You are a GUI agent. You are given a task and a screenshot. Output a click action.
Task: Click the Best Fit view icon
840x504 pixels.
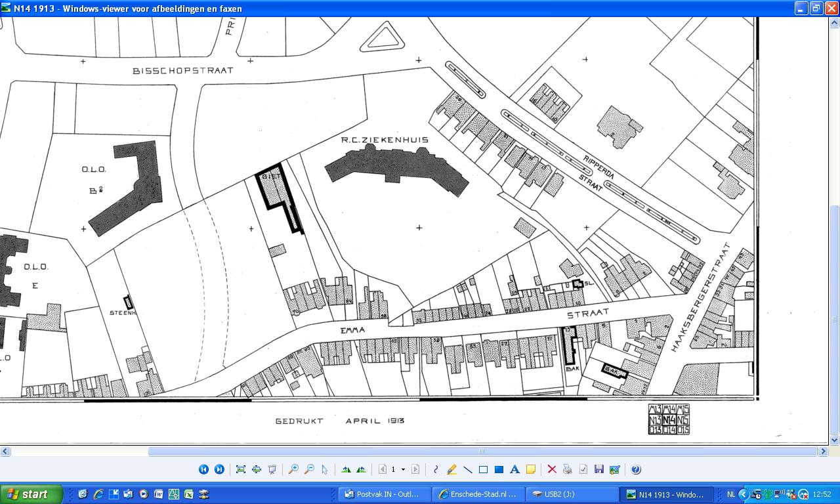coord(241,469)
